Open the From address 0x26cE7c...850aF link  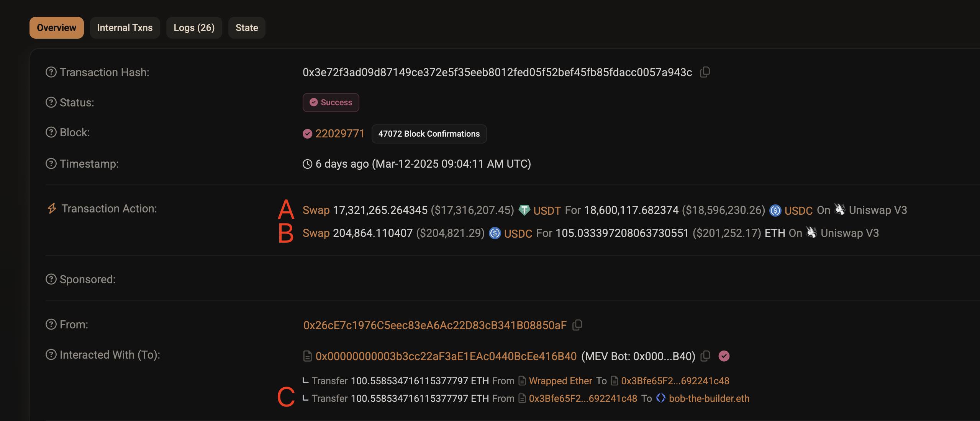tap(435, 325)
